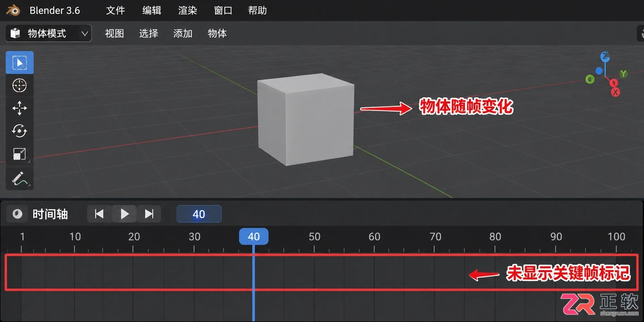The image size is (644, 322).
Task: Open the 帮助 menu
Action: click(x=258, y=10)
